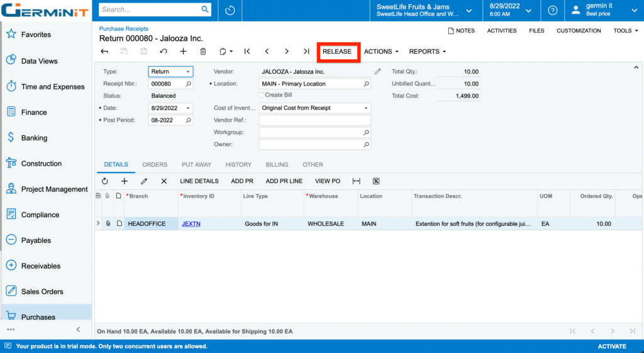644x353 pixels.
Task: Add a new row to details grid
Action: (x=125, y=181)
